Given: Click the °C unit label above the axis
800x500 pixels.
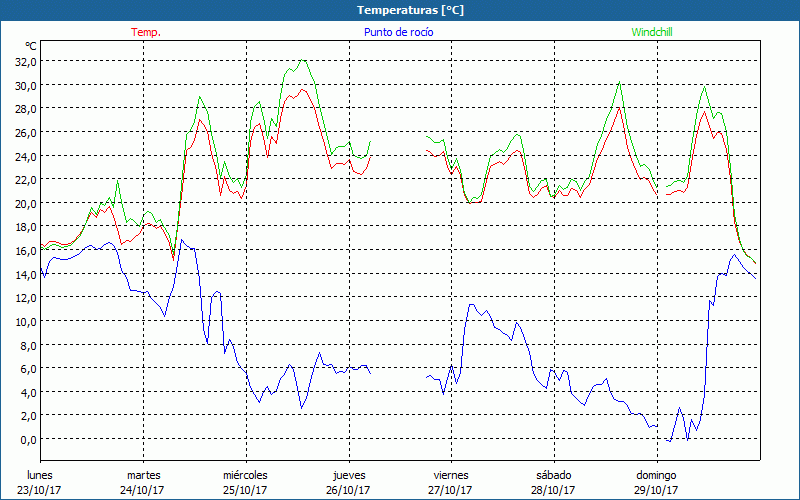Looking at the screenshot, I should coord(31,46).
